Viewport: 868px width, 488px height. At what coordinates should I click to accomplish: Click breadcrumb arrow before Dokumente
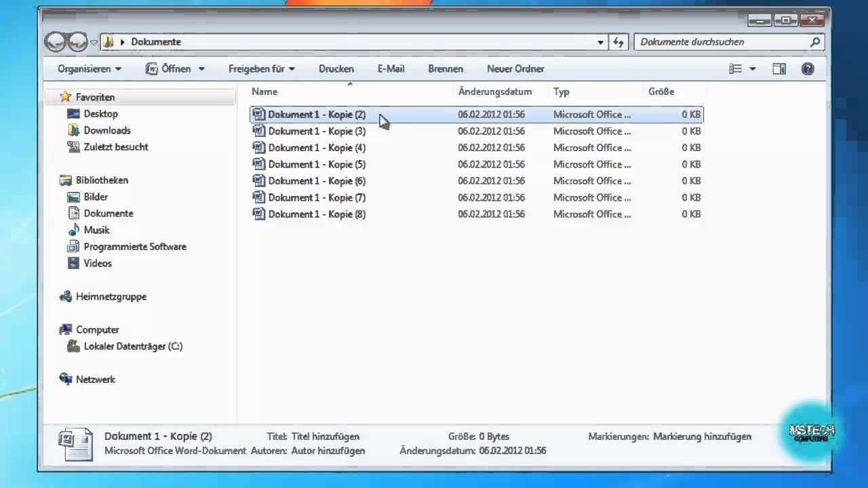[123, 42]
